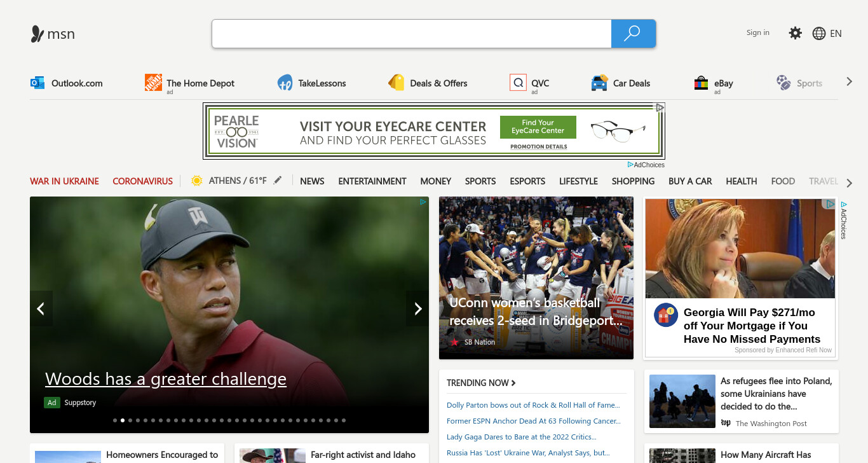This screenshot has width=868, height=463.
Task: Select the SPORTS category
Action: click(x=480, y=181)
